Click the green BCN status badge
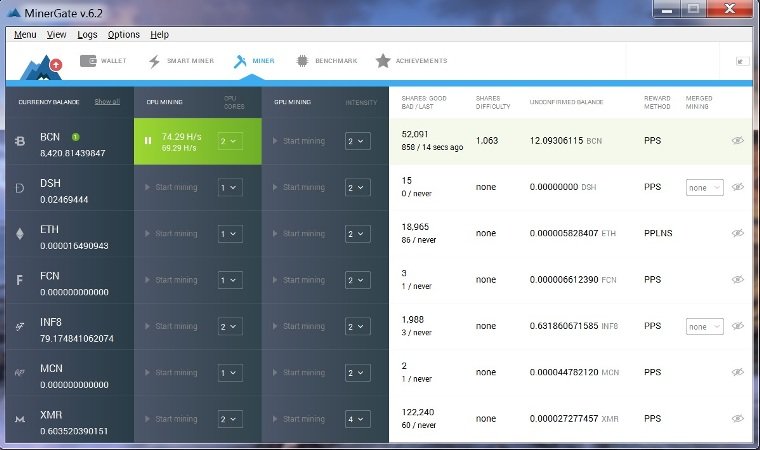The width and height of the screenshot is (760, 450). (76, 136)
